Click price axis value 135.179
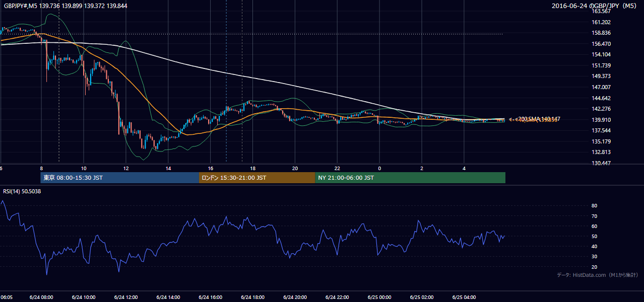 point(601,141)
